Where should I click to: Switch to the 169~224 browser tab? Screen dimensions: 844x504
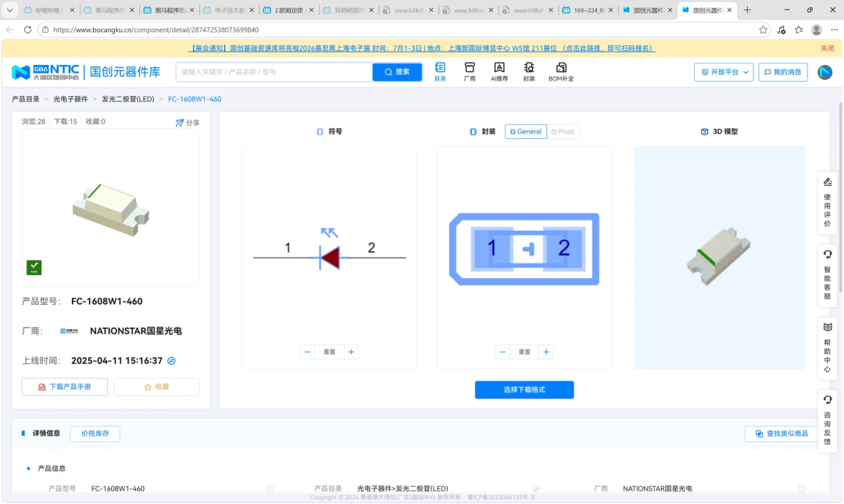[588, 9]
